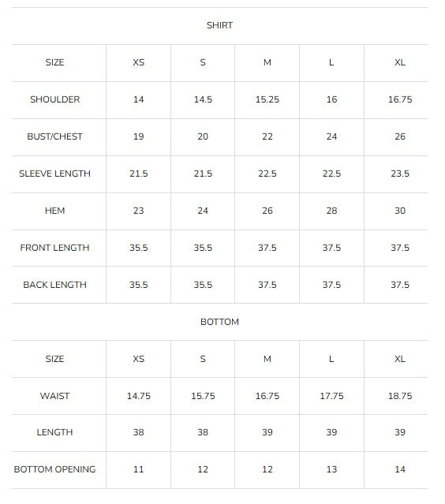Screen dimensions: 445x504
Task: Click the XL column header in bottom table
Action: [400, 359]
